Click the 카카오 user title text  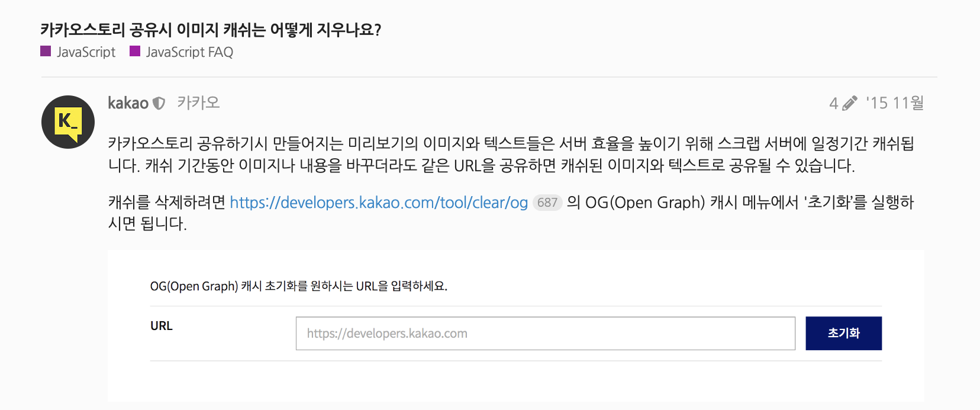[198, 103]
